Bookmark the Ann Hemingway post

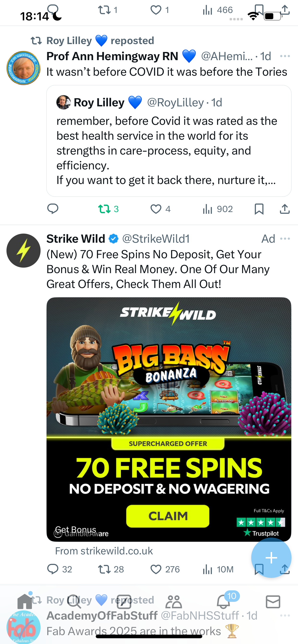tap(259, 209)
